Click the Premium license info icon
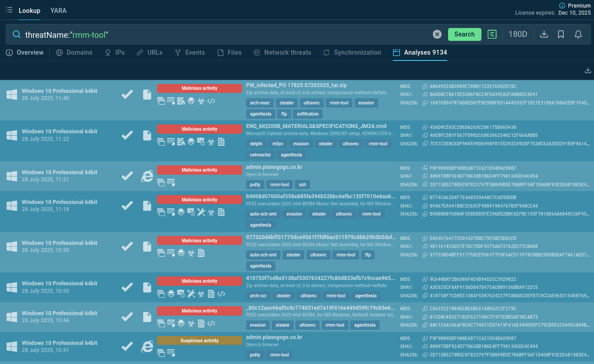594x364 pixels. (562, 5)
